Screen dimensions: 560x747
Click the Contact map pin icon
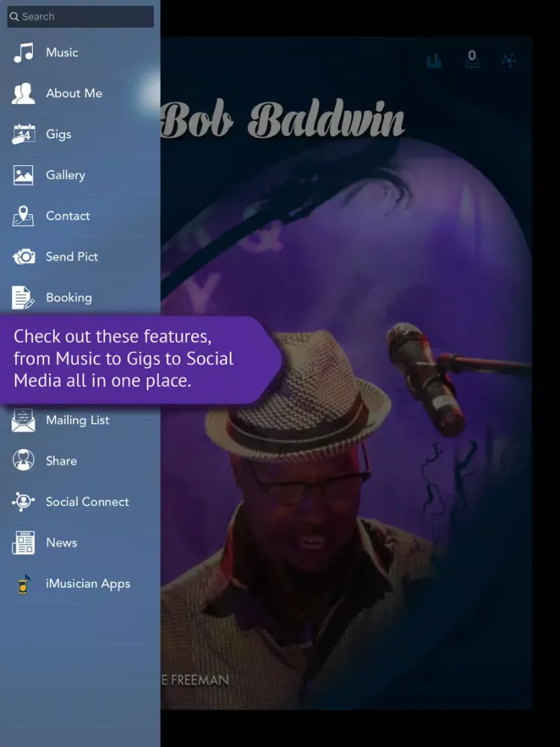[x=23, y=216]
